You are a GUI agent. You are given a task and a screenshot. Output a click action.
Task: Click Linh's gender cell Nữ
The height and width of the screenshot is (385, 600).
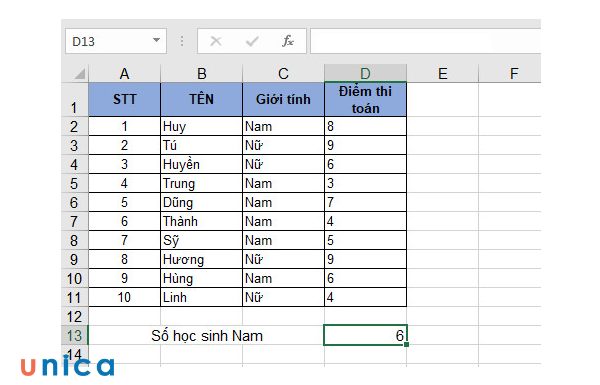(283, 297)
